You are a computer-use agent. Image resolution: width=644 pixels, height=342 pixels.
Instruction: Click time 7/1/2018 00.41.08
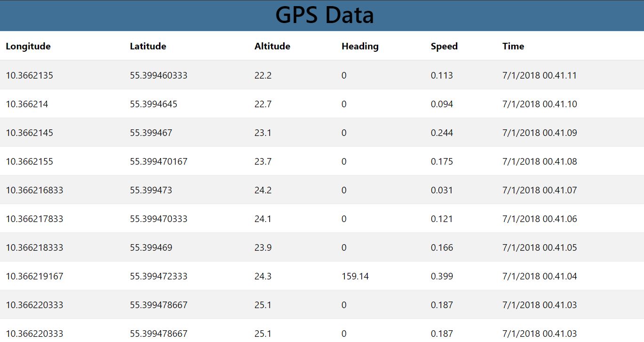[540, 161]
